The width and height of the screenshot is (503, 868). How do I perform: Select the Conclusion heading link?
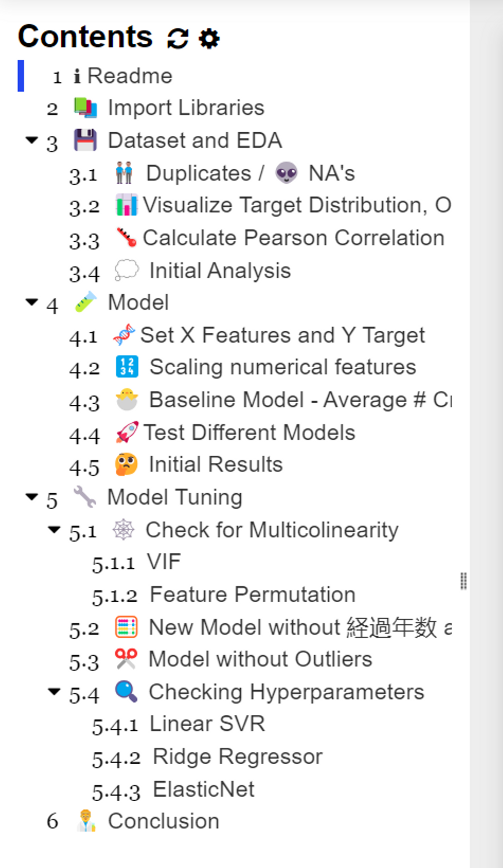tap(163, 821)
